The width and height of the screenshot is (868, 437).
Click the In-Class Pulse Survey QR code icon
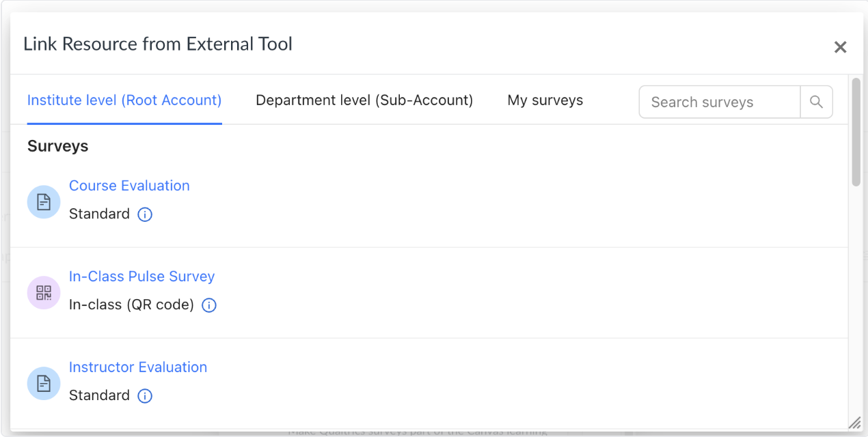tap(44, 293)
